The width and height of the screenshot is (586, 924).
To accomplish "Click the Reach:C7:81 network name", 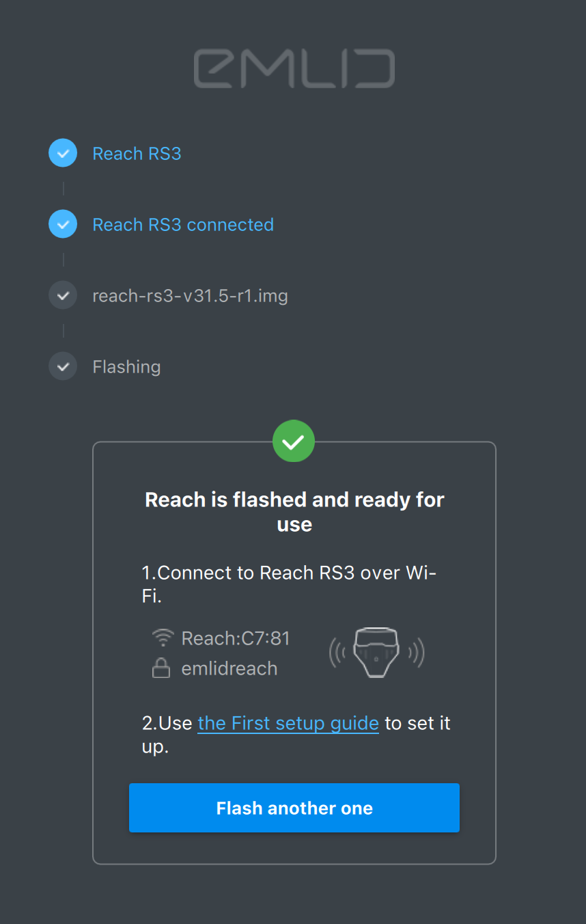I will tap(235, 638).
